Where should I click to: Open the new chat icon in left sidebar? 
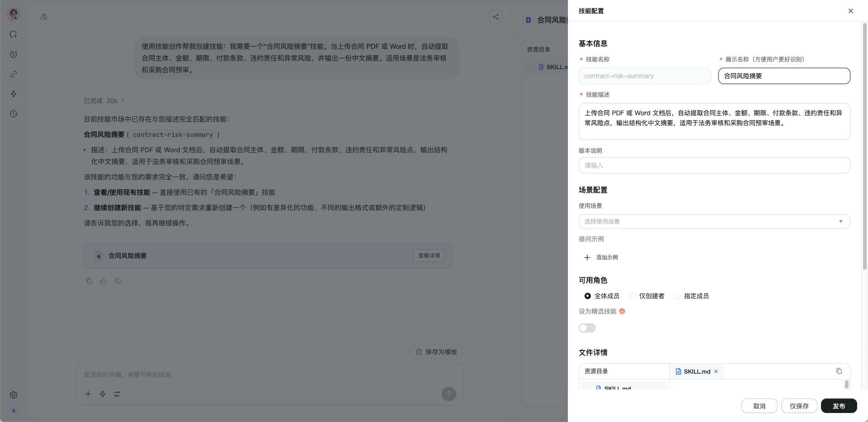tap(14, 34)
